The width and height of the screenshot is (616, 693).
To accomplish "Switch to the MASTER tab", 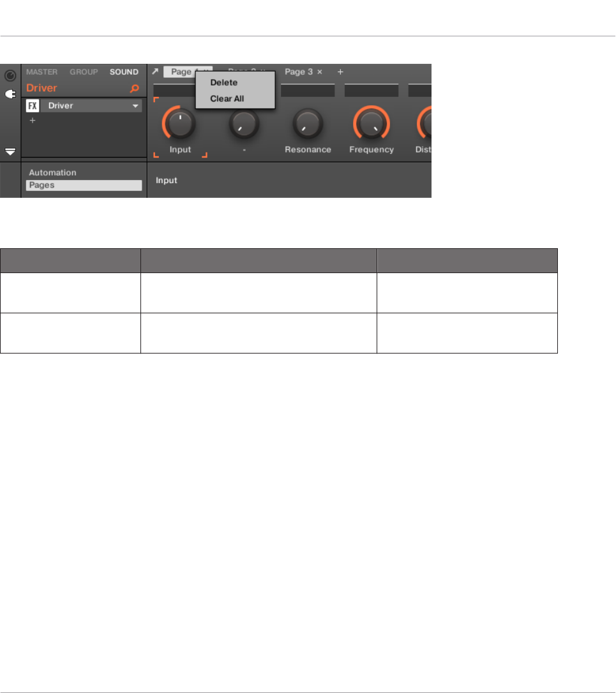I will [x=41, y=71].
